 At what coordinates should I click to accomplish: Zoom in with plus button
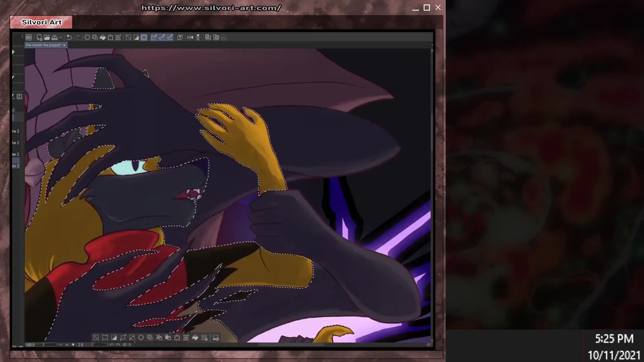(67, 345)
